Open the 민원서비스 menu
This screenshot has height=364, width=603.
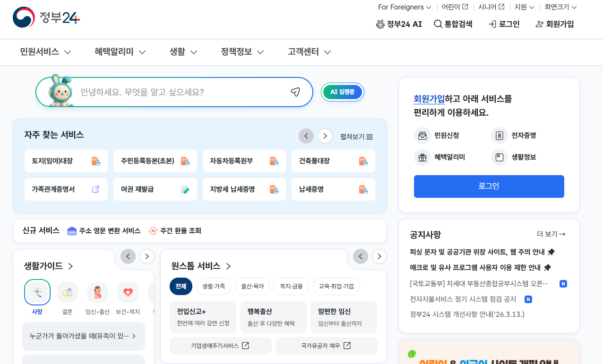pos(40,52)
